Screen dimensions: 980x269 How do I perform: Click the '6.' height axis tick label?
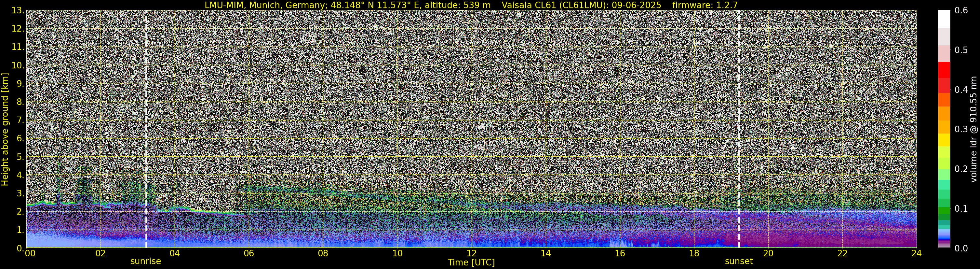(20, 139)
